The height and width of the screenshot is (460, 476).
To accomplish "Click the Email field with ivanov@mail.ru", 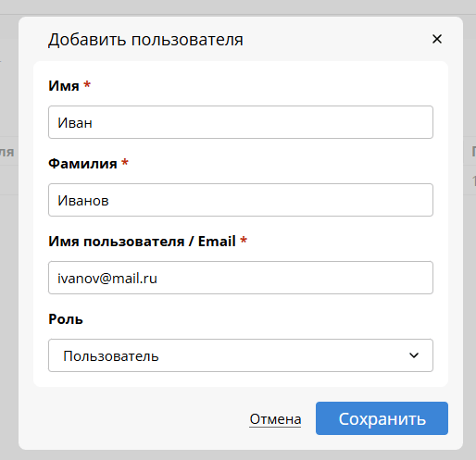I will point(241,278).
